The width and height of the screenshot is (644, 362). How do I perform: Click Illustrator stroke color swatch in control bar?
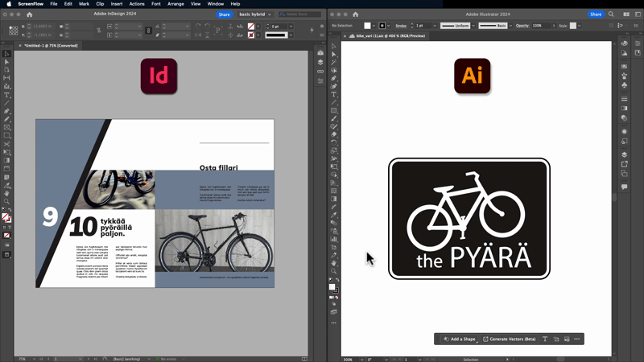(x=382, y=26)
